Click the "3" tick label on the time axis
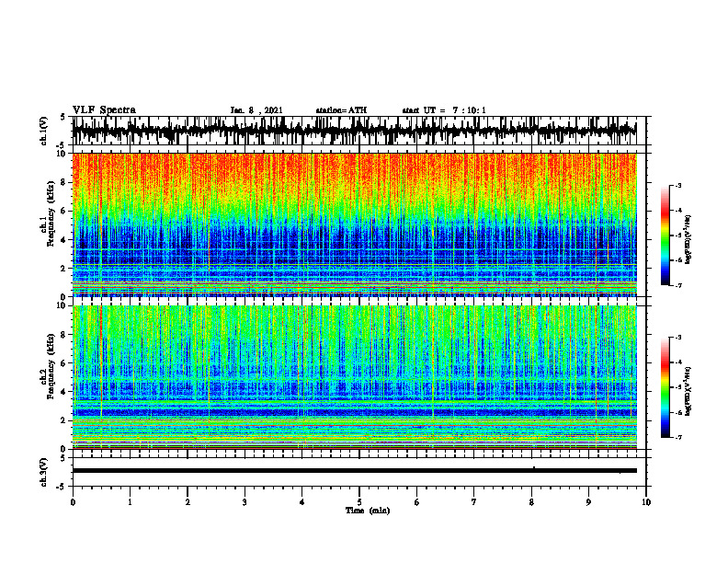The height and width of the screenshot is (563, 728). [x=245, y=502]
